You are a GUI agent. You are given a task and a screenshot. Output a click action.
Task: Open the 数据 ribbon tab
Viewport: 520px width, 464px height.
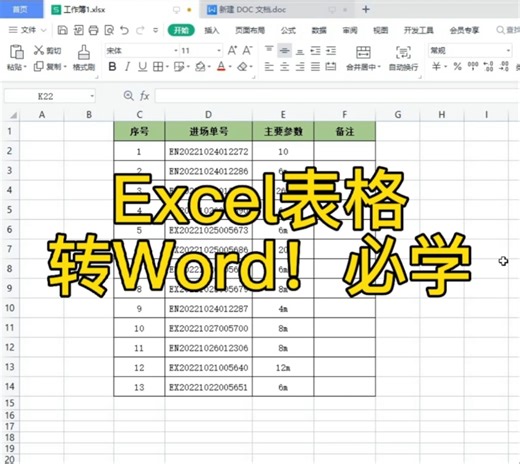[x=319, y=30]
